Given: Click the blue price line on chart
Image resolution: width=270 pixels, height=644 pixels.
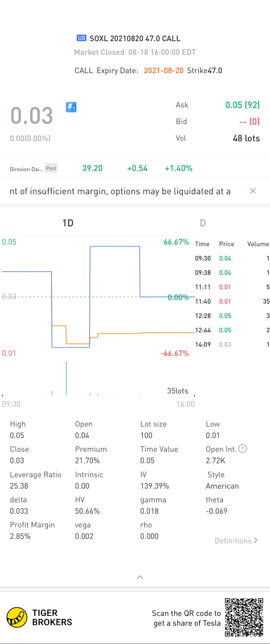Looking at the screenshot, I should click(x=114, y=247).
